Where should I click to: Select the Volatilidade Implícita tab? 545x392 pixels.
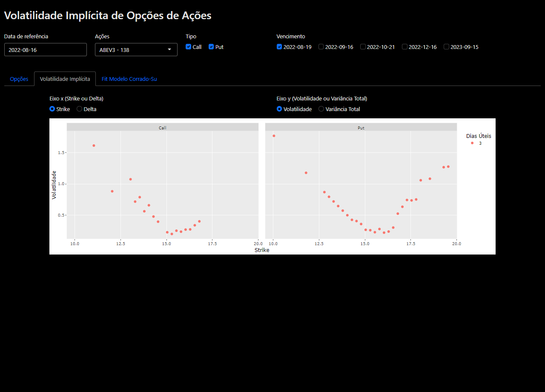click(x=65, y=79)
